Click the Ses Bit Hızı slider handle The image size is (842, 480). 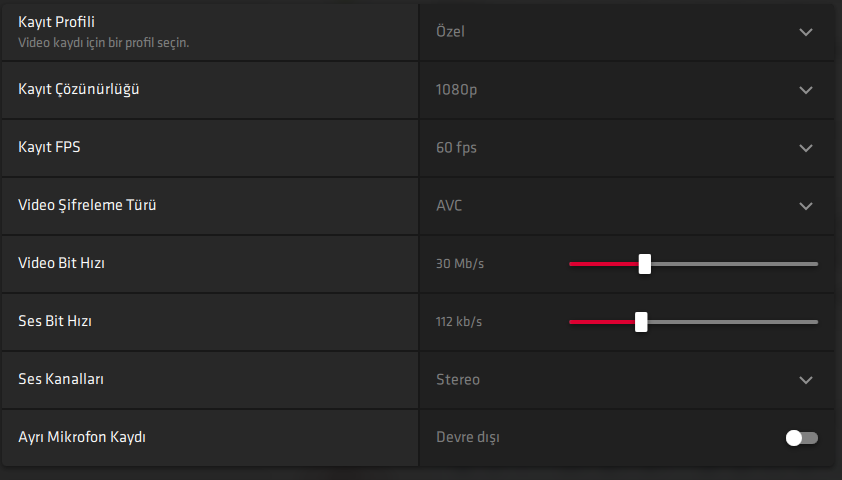pyautogui.click(x=641, y=322)
